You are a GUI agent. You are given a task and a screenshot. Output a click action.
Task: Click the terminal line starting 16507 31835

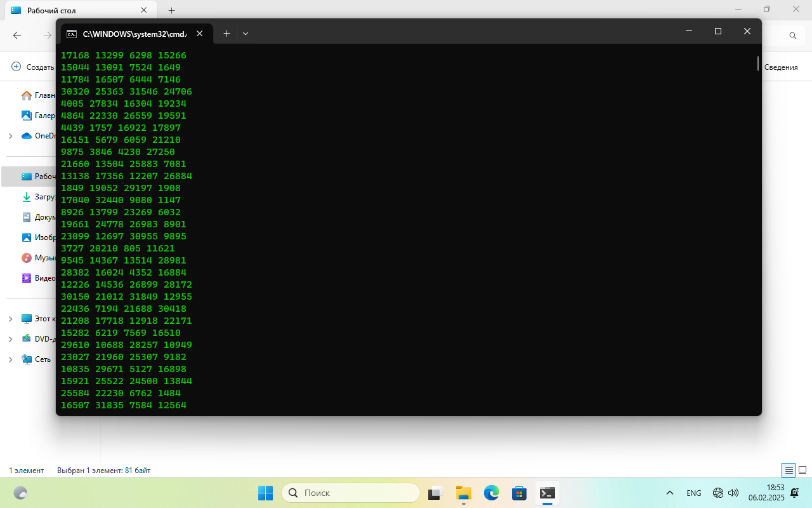tap(124, 405)
